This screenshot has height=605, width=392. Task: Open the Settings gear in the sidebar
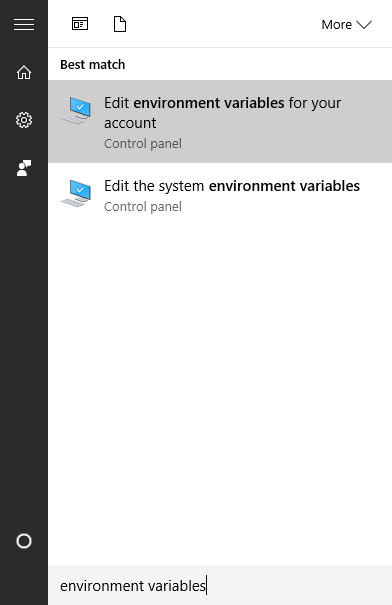(24, 120)
